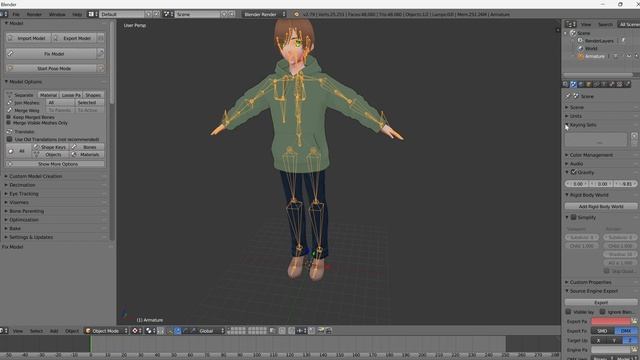This screenshot has height=360, width=640.
Task: Open the viewport Add menu
Action: (x=54, y=331)
